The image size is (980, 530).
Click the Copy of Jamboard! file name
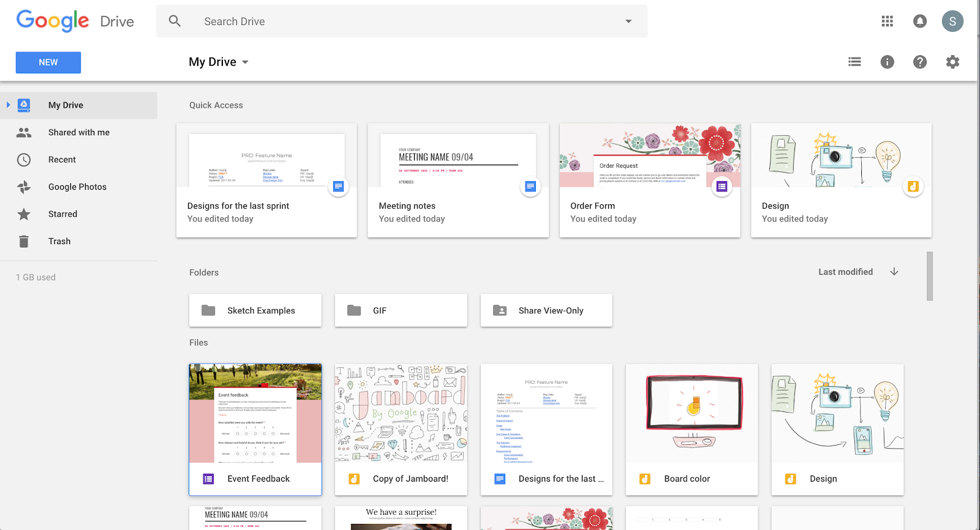pos(410,479)
